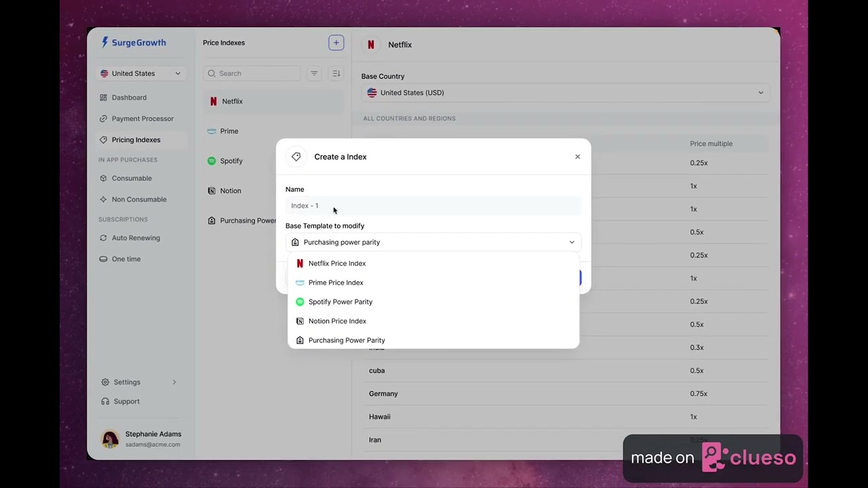Click the Price multiple column header
868x488 pixels.
(711, 144)
